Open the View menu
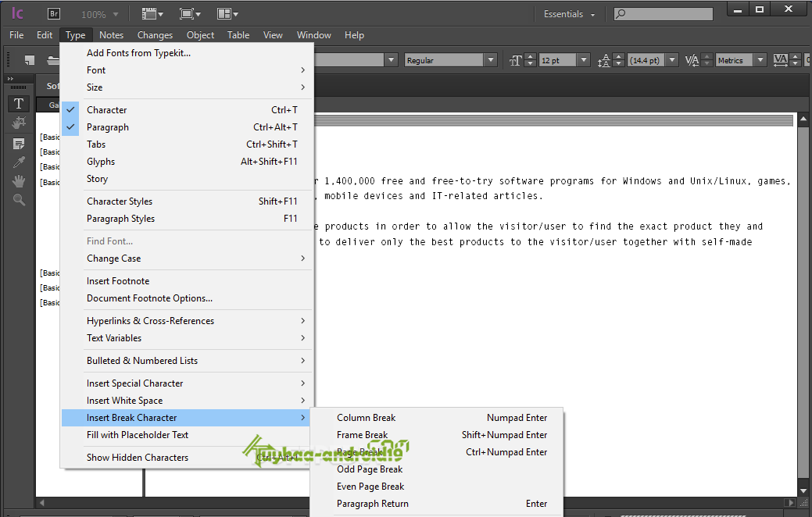The height and width of the screenshot is (517, 812). click(273, 35)
